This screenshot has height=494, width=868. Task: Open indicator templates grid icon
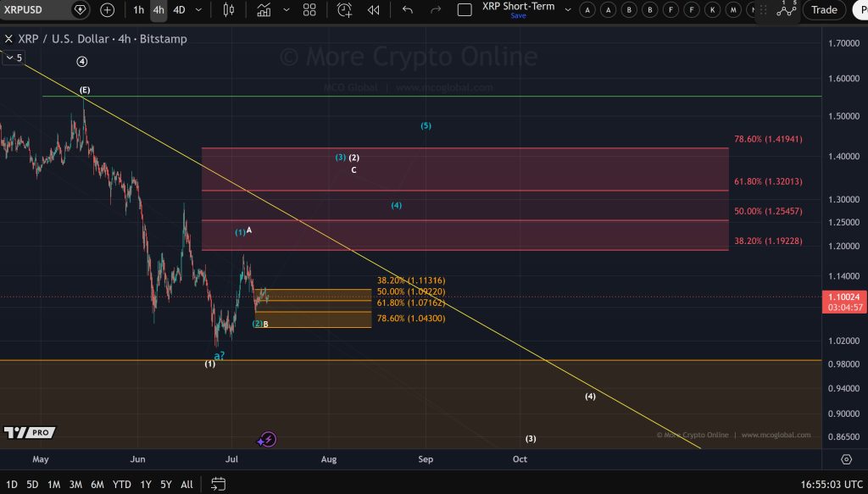[309, 10]
